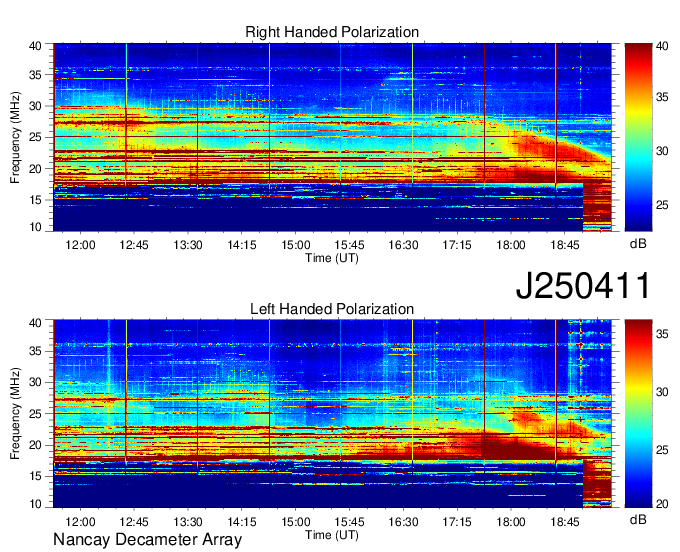
Task: Click 17:15 time tick on right-handed plot
Action: tap(457, 245)
